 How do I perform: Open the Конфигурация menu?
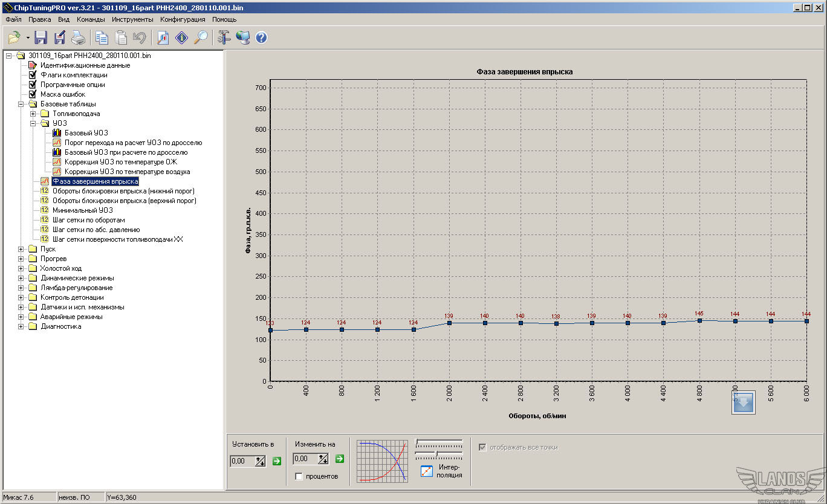(x=183, y=19)
